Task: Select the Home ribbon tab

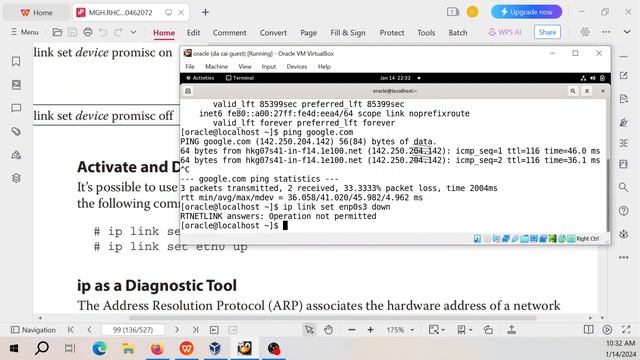Action: [164, 33]
